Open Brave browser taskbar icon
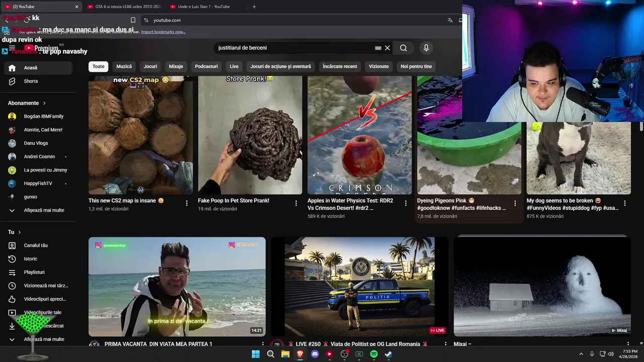Image resolution: width=644 pixels, height=362 pixels. [300, 354]
